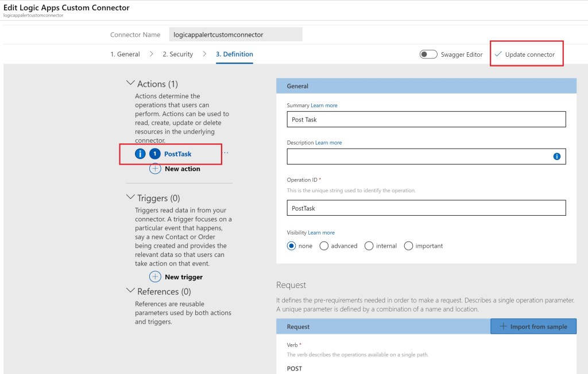
Task: Choose the important visibility radio option
Action: point(409,246)
